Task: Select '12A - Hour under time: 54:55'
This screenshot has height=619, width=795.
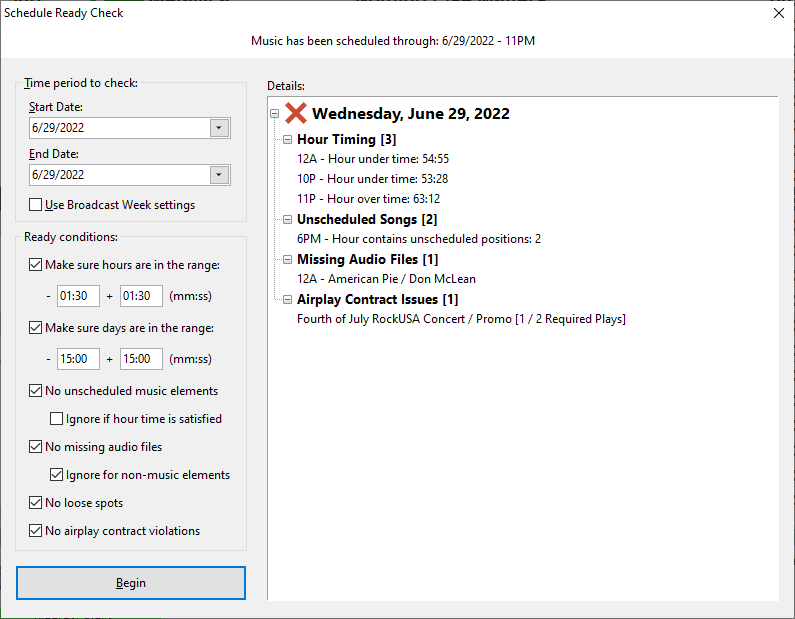Action: 373,159
